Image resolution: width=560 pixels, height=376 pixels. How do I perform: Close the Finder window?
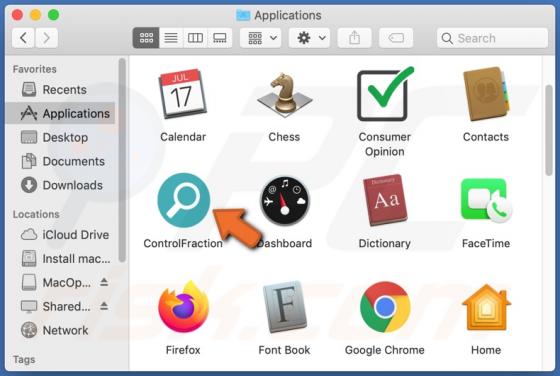point(18,15)
